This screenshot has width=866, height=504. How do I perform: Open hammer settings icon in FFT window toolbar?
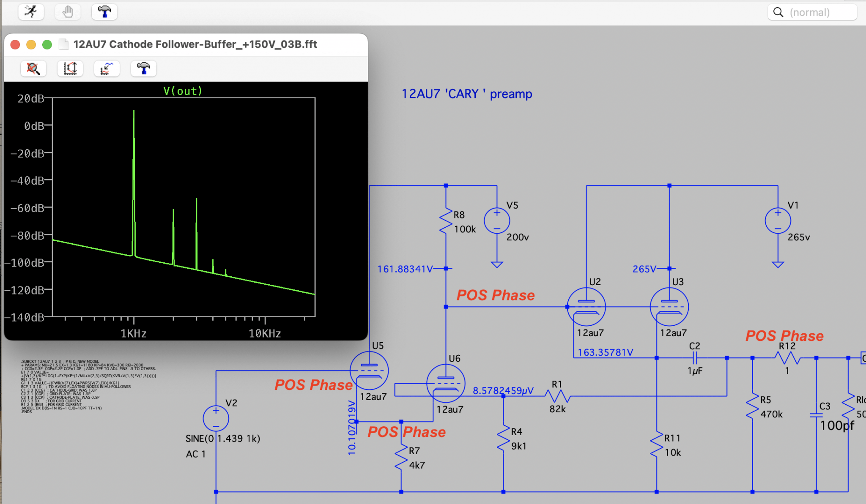tap(144, 68)
